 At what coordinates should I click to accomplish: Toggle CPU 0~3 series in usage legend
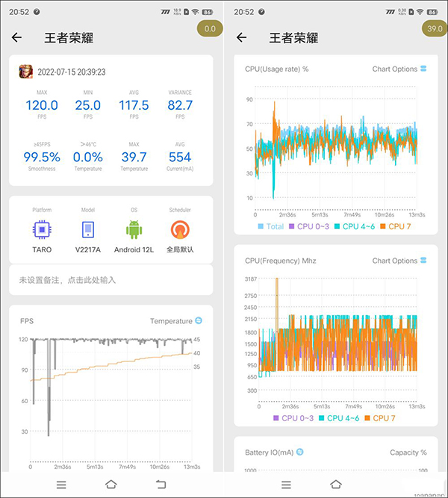pos(309,226)
